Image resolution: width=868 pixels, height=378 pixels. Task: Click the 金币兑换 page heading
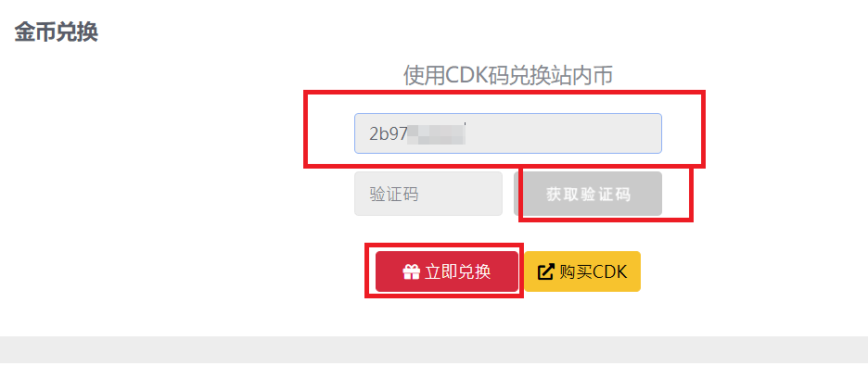(56, 31)
